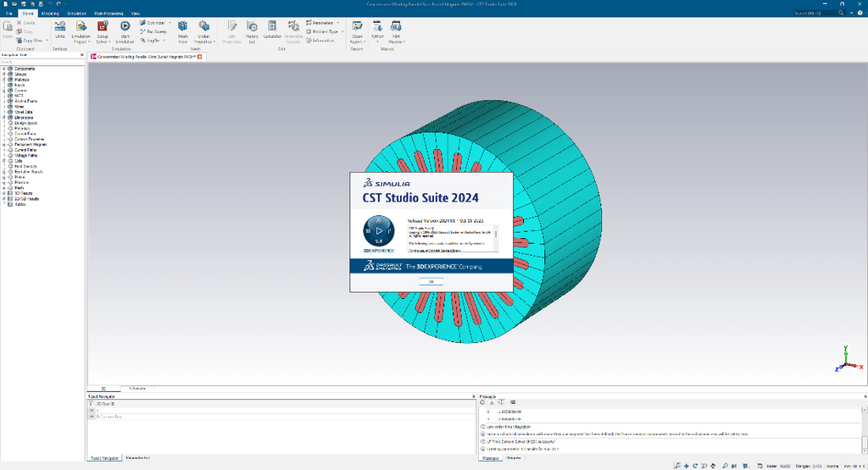The width and height of the screenshot is (868, 470).
Task: Expand the Dimensions tree node
Action: pyautogui.click(x=4, y=118)
